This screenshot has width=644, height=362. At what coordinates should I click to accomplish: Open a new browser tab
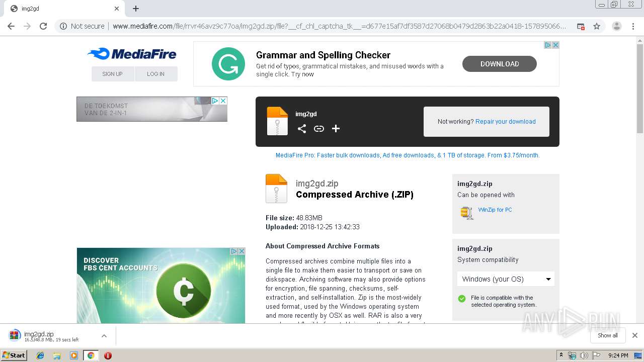pyautogui.click(x=136, y=9)
